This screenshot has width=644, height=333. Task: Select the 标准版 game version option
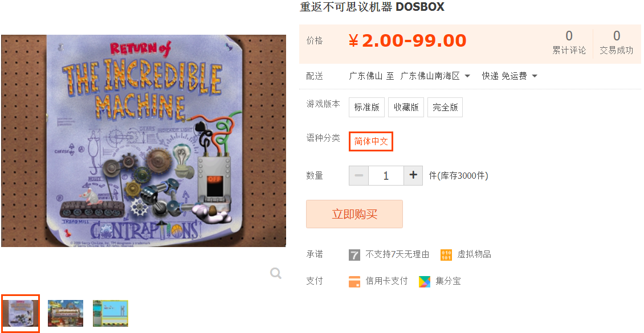click(367, 108)
